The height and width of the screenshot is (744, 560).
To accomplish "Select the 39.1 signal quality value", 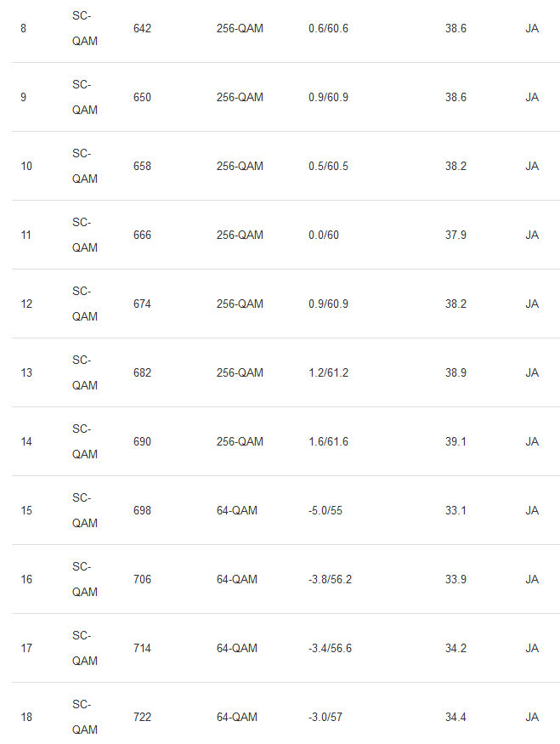I will point(455,442).
